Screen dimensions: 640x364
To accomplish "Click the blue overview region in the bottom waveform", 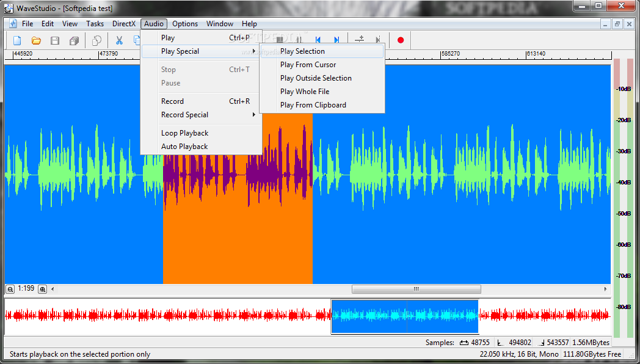I will [404, 316].
